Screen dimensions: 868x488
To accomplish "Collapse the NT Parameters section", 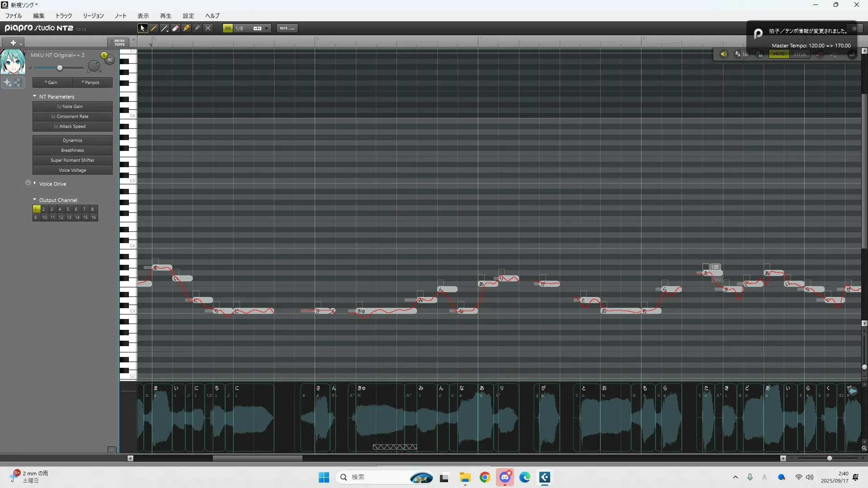I will (35, 96).
